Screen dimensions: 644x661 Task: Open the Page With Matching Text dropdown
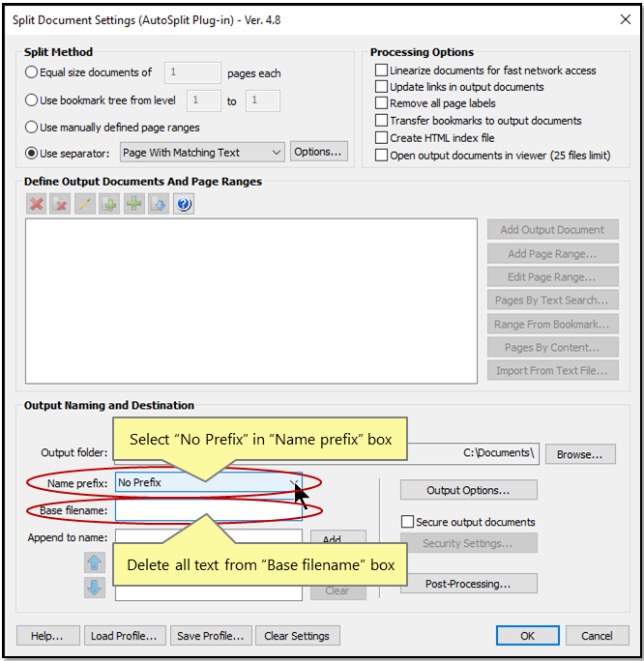[202, 152]
